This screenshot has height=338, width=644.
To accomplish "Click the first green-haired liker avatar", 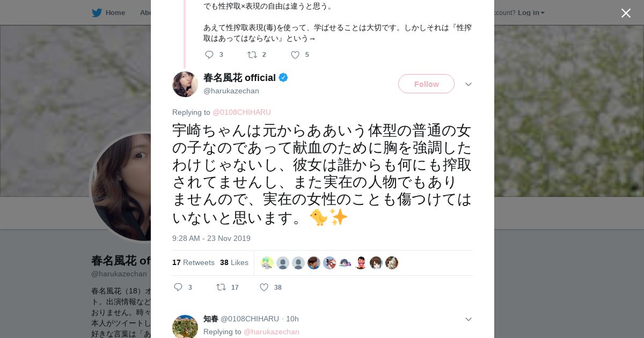I will point(267,263).
